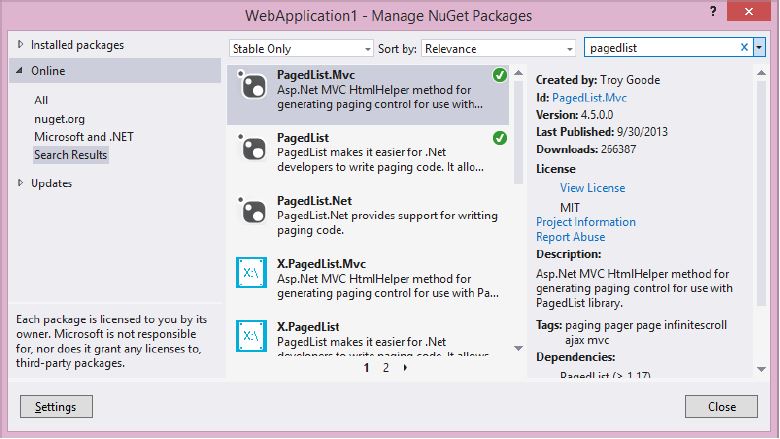Go to next results page arrow
This screenshot has height=439, width=780.
[405, 368]
